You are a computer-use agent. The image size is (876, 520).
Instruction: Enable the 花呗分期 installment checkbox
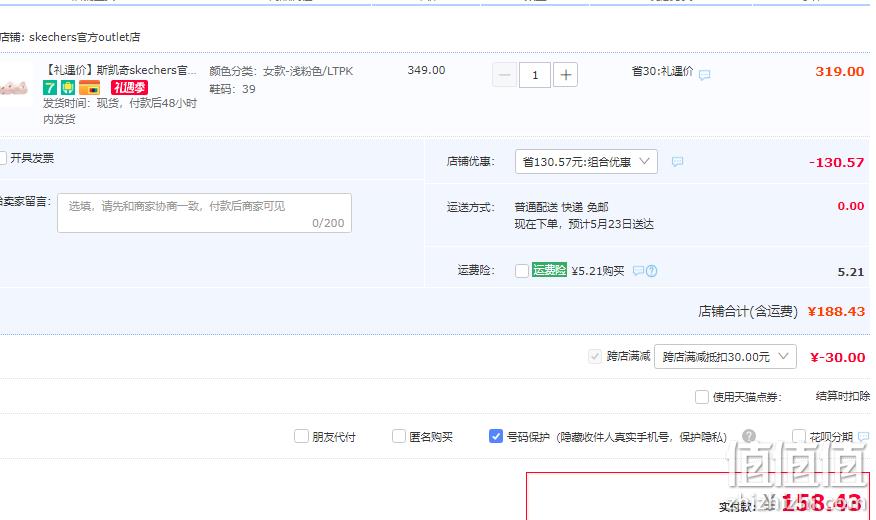799,436
